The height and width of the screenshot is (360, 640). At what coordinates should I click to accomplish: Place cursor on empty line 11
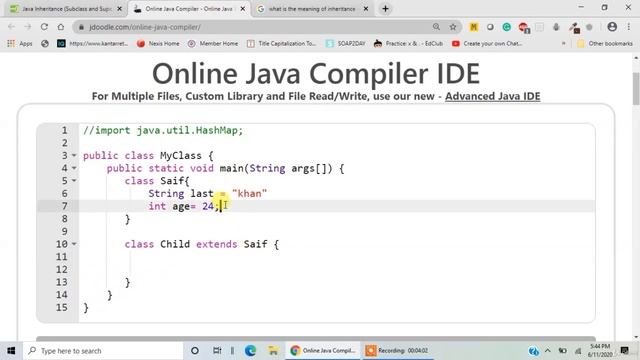(x=336, y=257)
